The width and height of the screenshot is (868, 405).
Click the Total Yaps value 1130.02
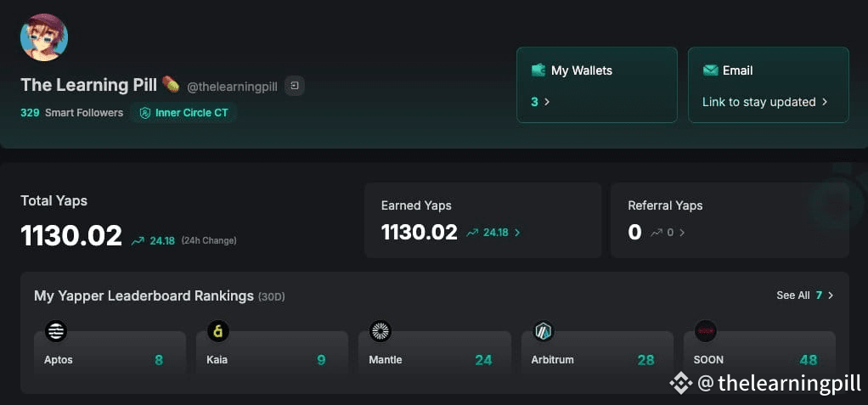[71, 236]
